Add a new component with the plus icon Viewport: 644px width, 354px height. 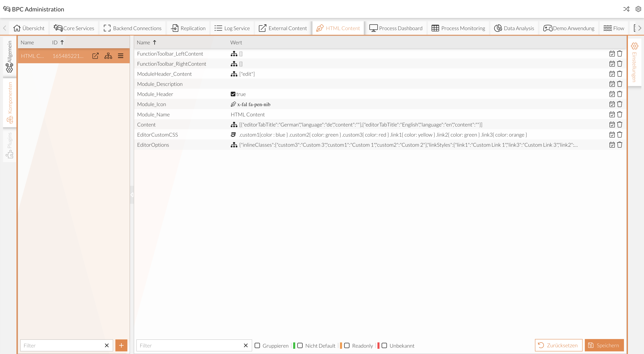tap(121, 345)
